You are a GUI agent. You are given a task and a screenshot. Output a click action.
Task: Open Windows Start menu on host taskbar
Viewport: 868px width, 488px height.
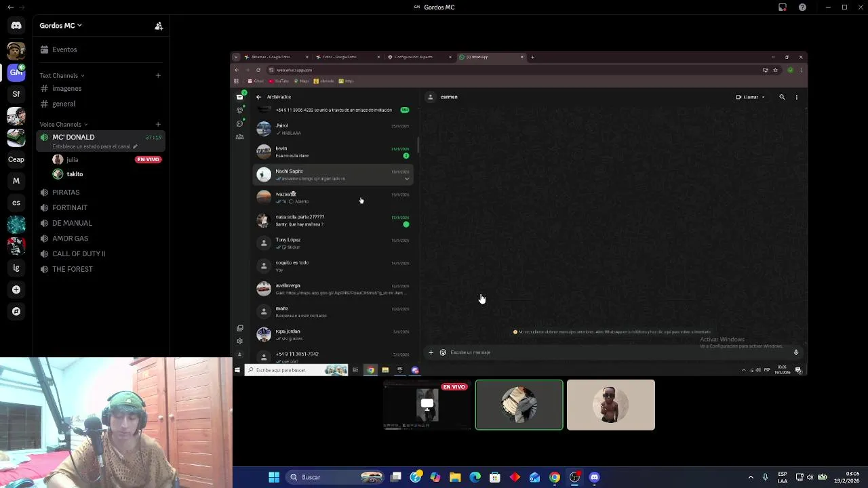[274, 477]
